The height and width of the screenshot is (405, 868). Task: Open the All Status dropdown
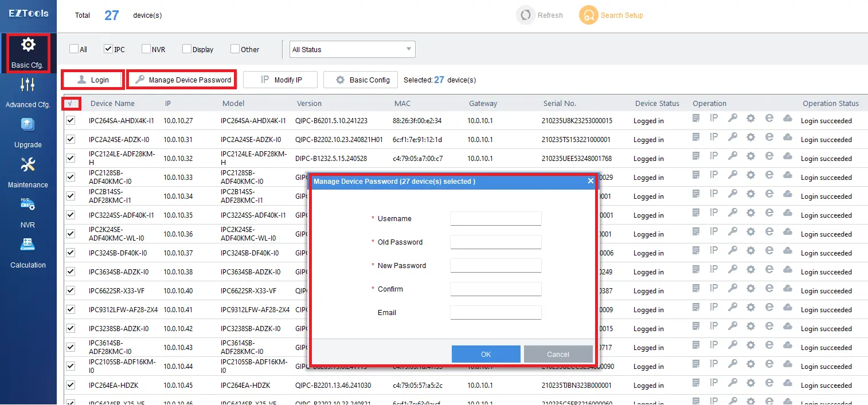click(352, 49)
